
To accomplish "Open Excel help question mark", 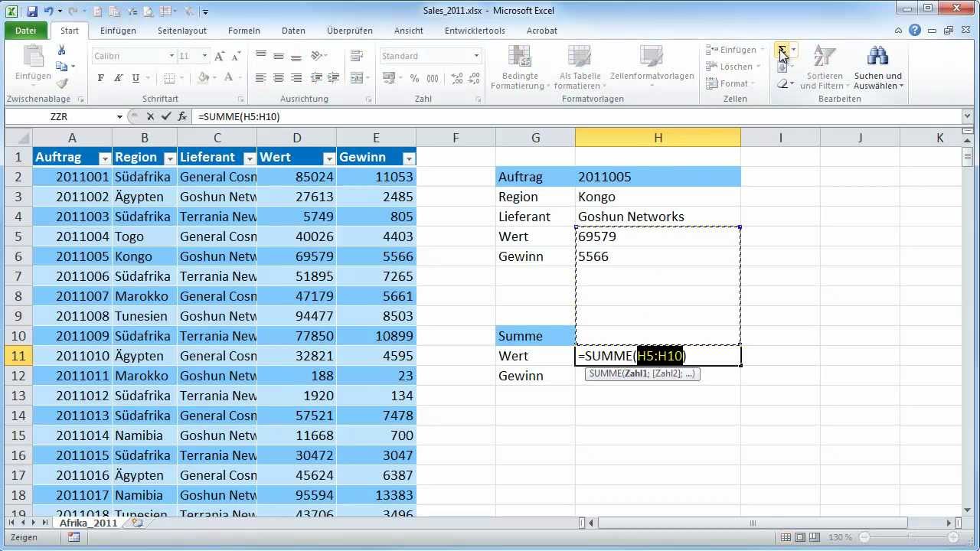I will 915,31.
